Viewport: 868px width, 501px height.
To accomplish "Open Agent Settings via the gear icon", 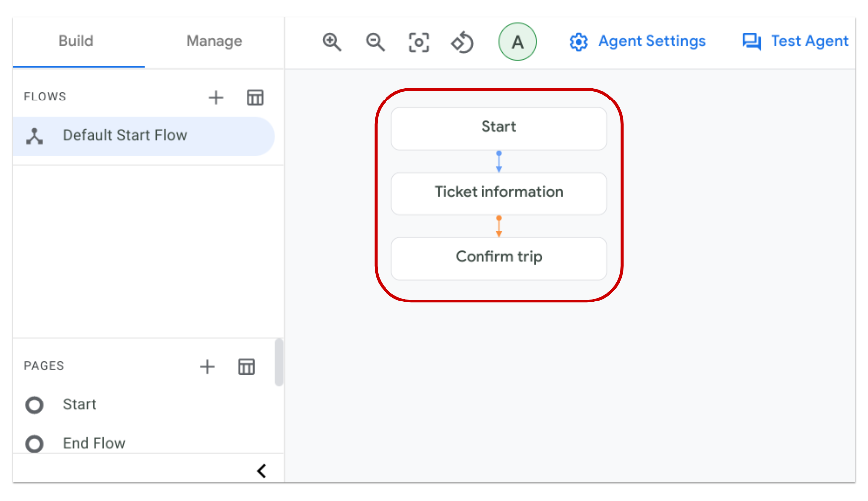I will pos(579,42).
